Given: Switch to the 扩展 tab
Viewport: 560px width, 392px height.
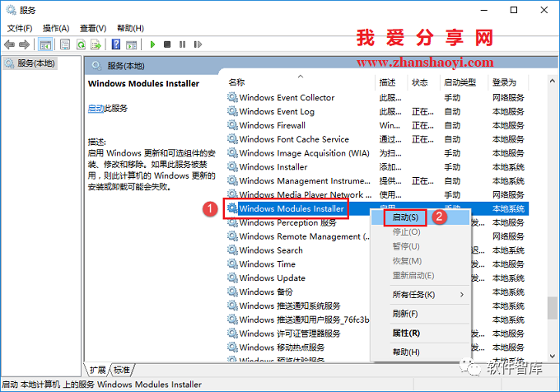Looking at the screenshot, I should 97,370.
